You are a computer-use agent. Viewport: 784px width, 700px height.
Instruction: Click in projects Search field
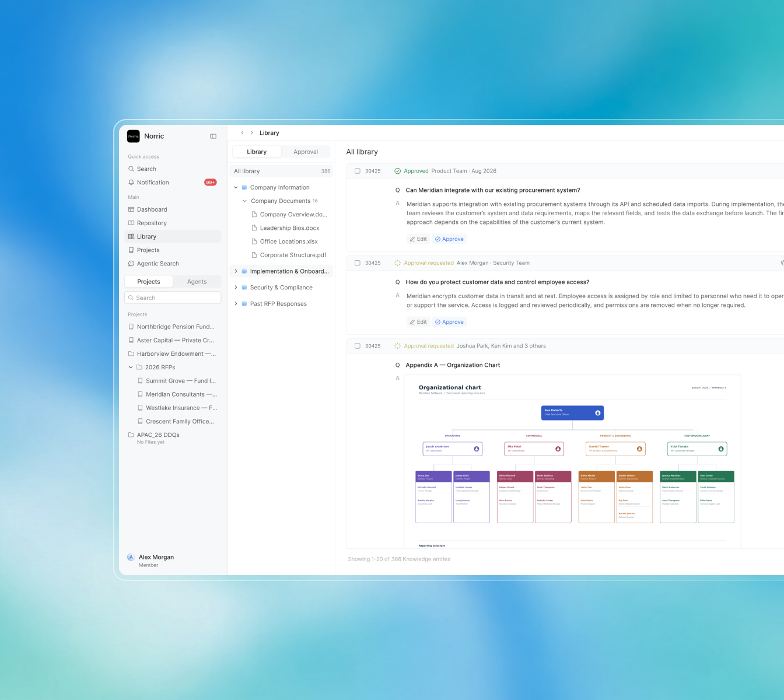pyautogui.click(x=173, y=298)
